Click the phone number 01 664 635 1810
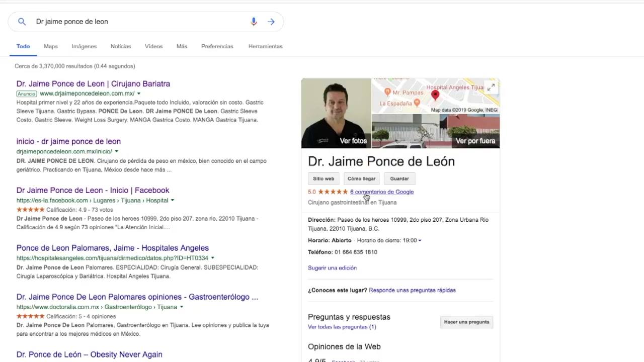644x362 pixels. 356,252
